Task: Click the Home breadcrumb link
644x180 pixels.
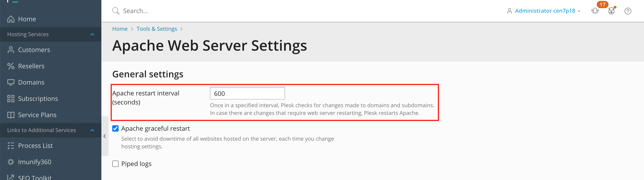Action: coord(120,29)
